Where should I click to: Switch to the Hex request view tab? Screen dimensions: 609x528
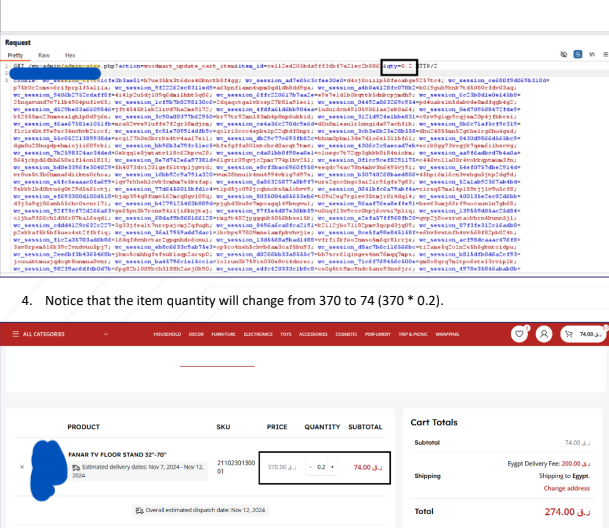pyautogui.click(x=70, y=55)
